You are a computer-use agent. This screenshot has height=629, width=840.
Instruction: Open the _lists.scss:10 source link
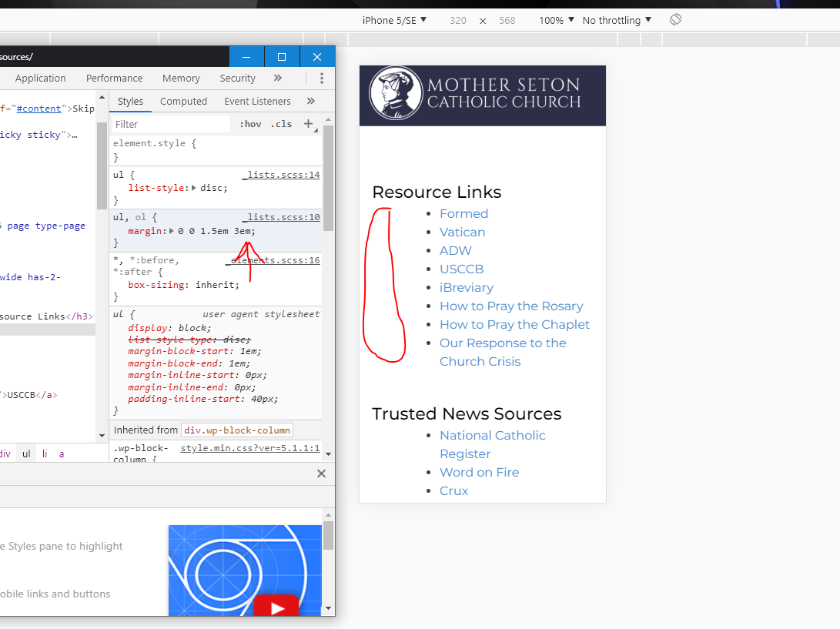click(x=281, y=218)
